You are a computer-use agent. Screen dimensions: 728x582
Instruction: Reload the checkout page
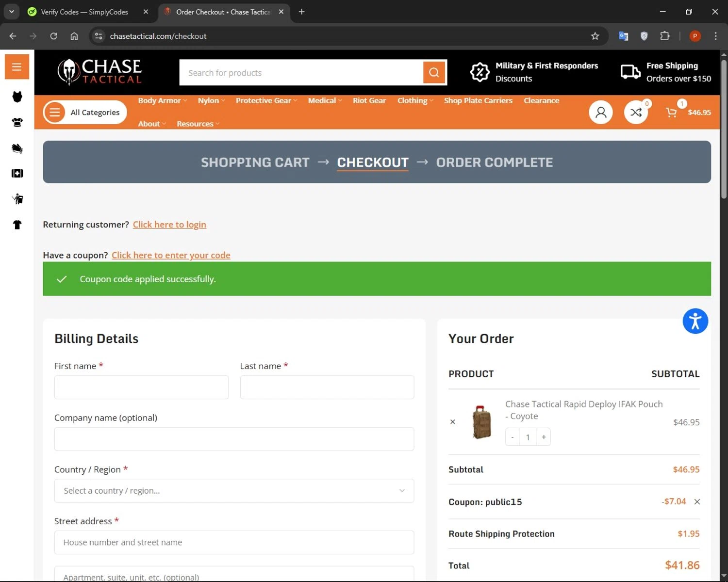click(x=54, y=36)
